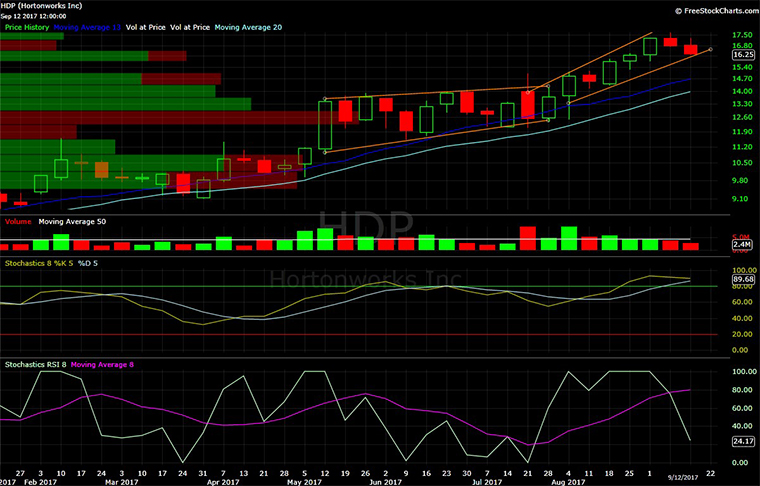The height and width of the screenshot is (486, 760).
Task: Click the orange trendline endpoint beside 16.25
Action: 711,49
